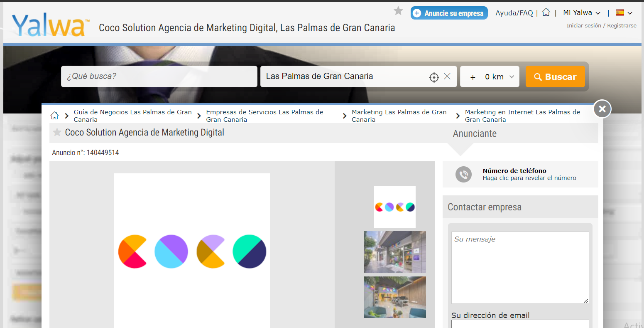The height and width of the screenshot is (328, 644).
Task: Click star beside Coco Solution listing title
Action: (x=57, y=132)
